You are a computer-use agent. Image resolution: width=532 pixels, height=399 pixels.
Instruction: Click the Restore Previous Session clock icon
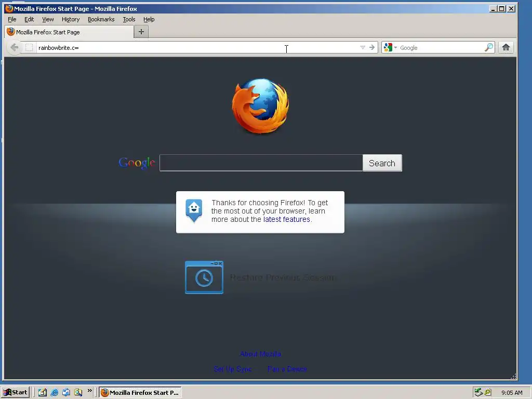coord(204,277)
